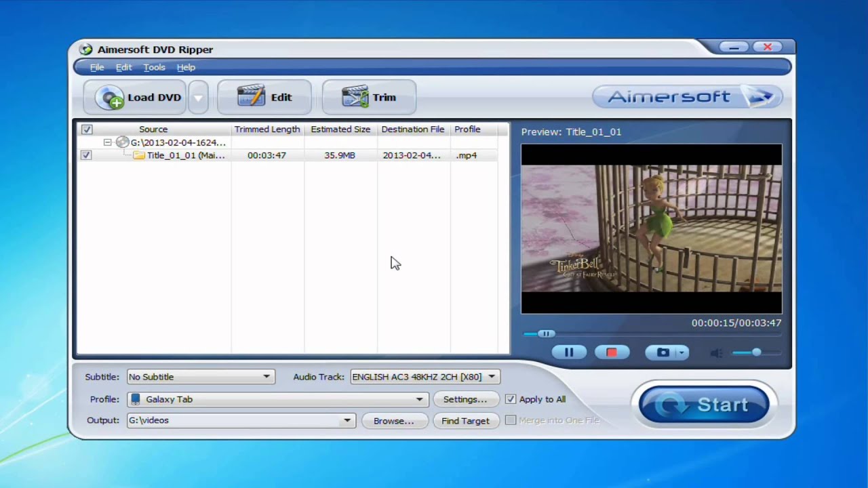Open the Edit menu in menu bar

tap(123, 67)
